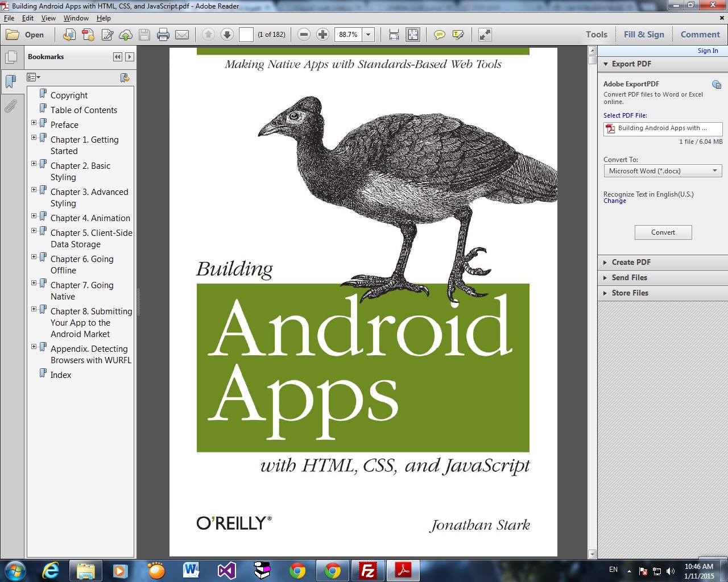This screenshot has width=728, height=582.
Task: Click the Sign In link
Action: [708, 51]
